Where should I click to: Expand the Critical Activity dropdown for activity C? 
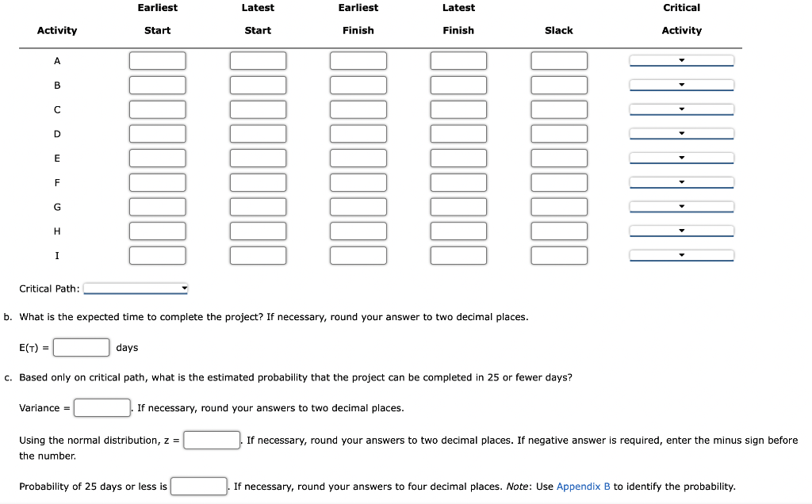(x=681, y=109)
